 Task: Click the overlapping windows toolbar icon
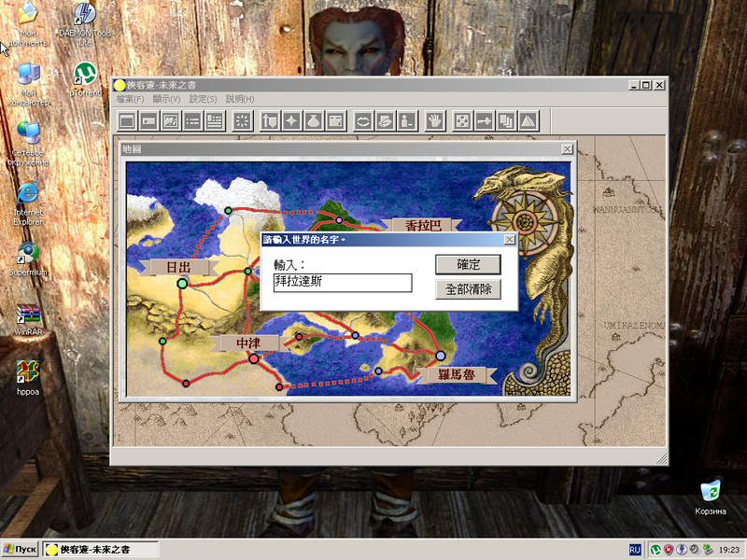tap(506, 121)
